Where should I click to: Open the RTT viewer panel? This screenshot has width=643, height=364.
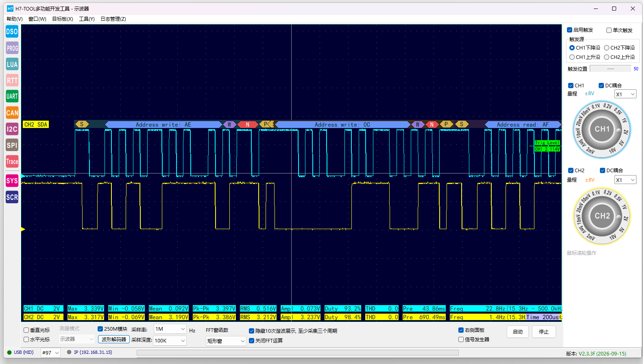[x=12, y=80]
